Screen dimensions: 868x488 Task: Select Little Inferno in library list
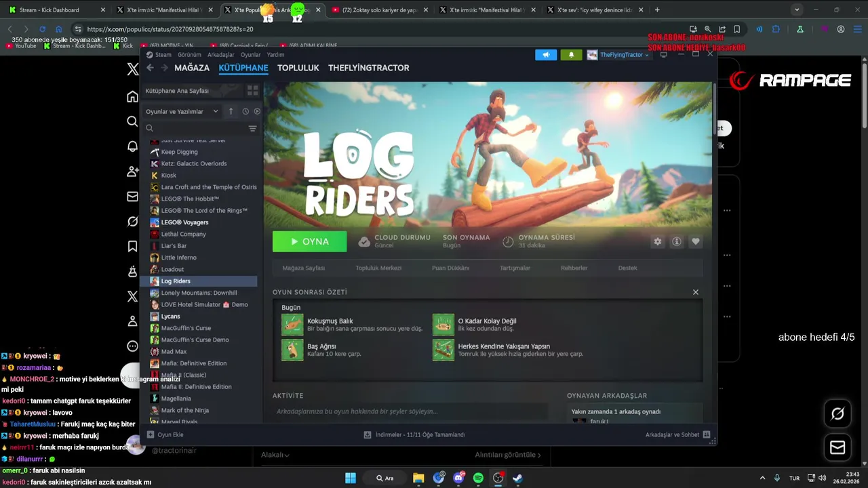click(x=178, y=258)
